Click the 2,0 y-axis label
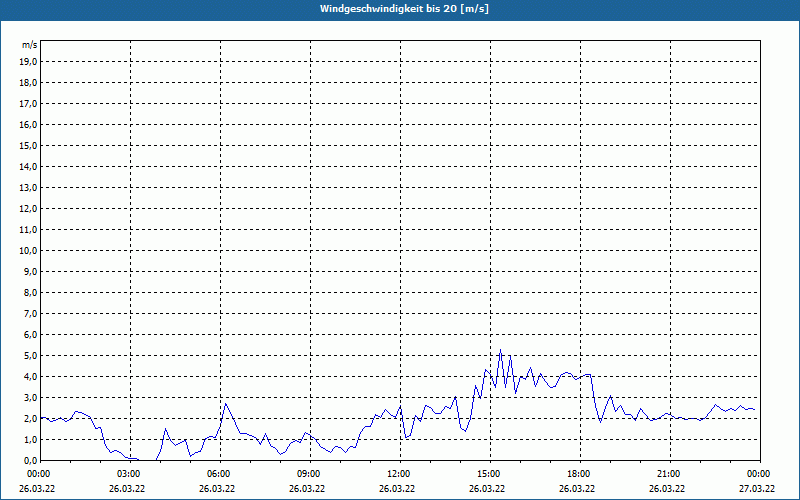The width and height of the screenshot is (800, 500). (x=30, y=418)
